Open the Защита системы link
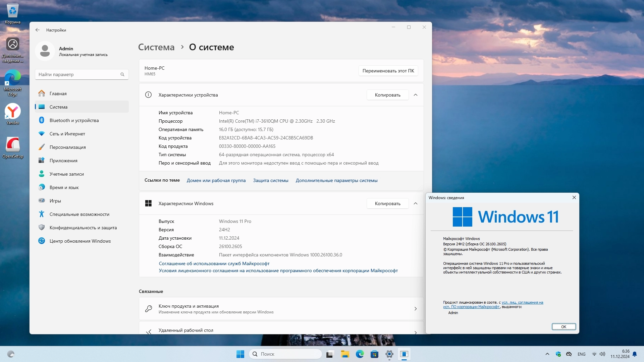 (x=270, y=180)
